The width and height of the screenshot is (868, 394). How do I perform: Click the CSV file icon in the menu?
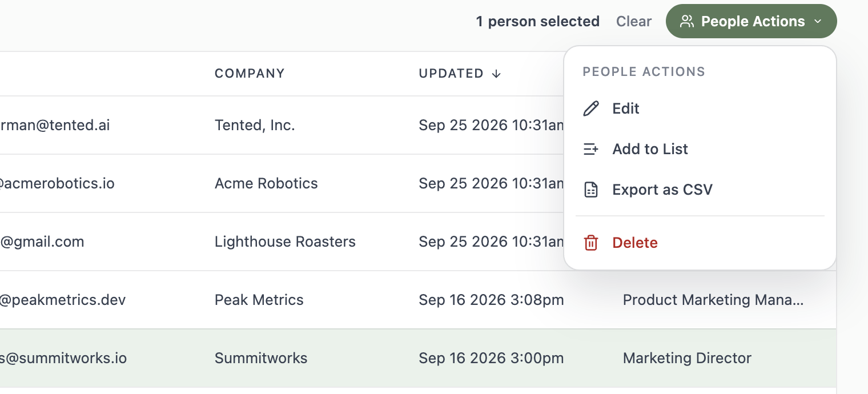tap(591, 190)
